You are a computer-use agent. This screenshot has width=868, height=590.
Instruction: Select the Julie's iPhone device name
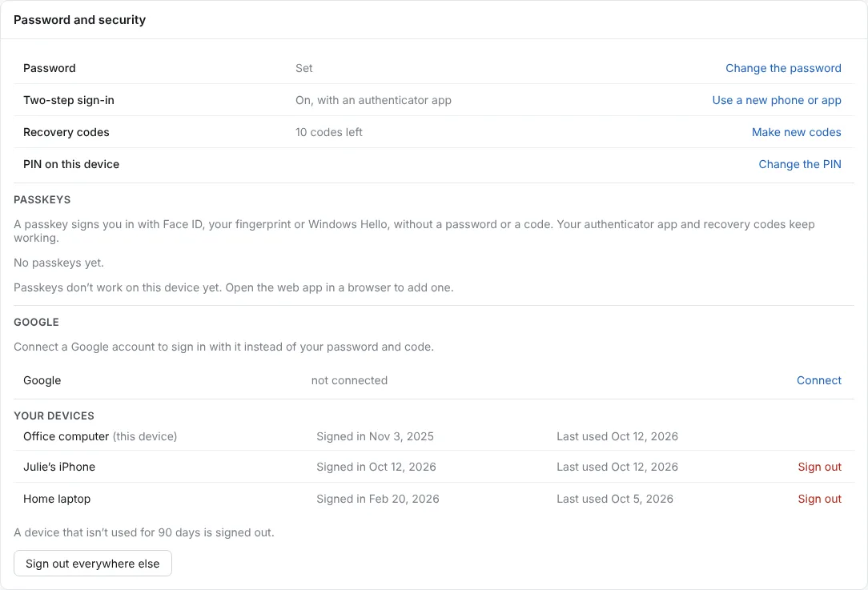click(x=59, y=467)
